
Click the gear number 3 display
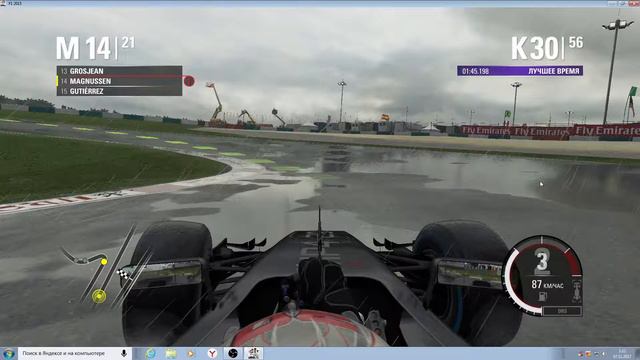pyautogui.click(x=542, y=262)
